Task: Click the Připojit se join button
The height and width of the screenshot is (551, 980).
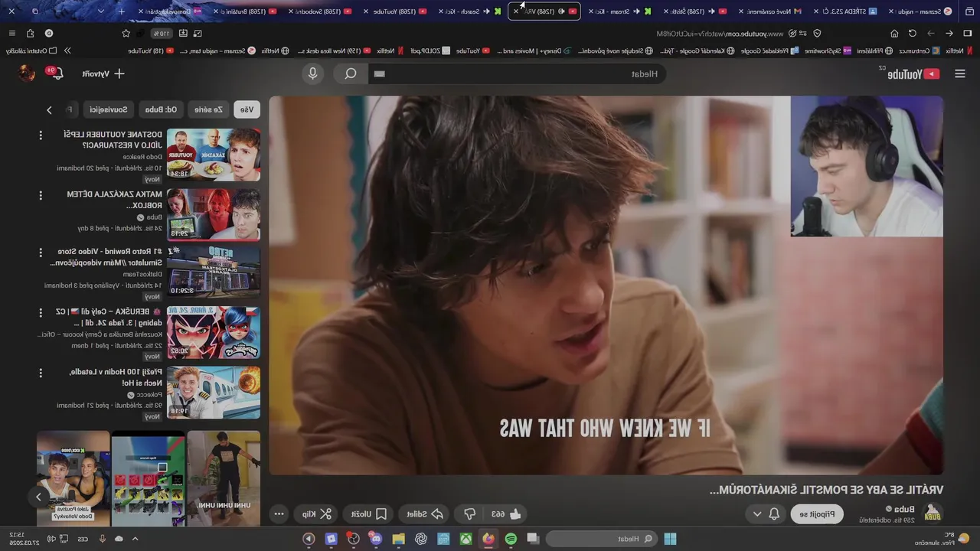Action: 817,514
